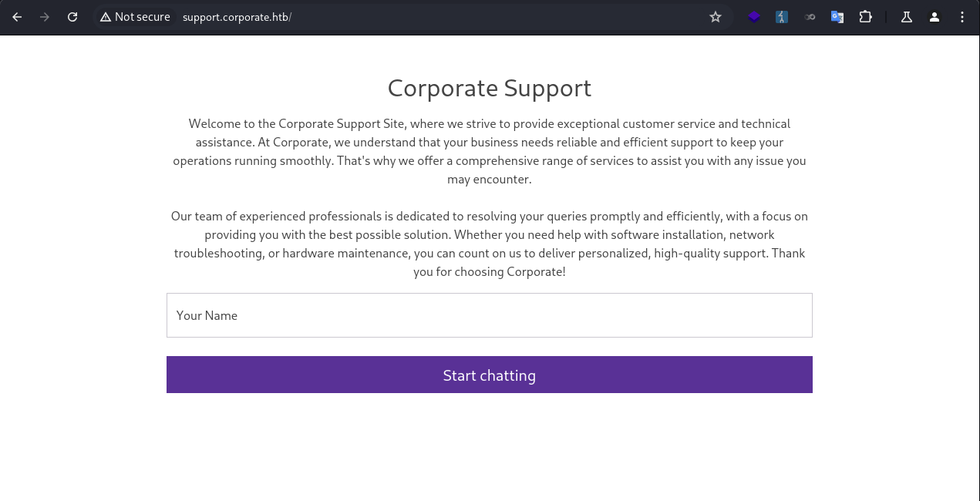Click the address bar URL text
The height and width of the screenshot is (501, 980).
237,17
